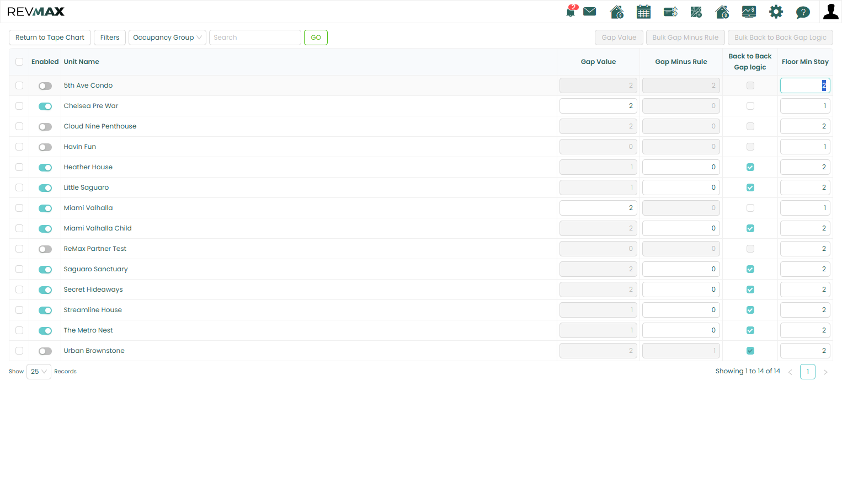Image resolution: width=842 pixels, height=504 pixels.
Task: Open the notifications bell with badge 2
Action: [x=572, y=11]
